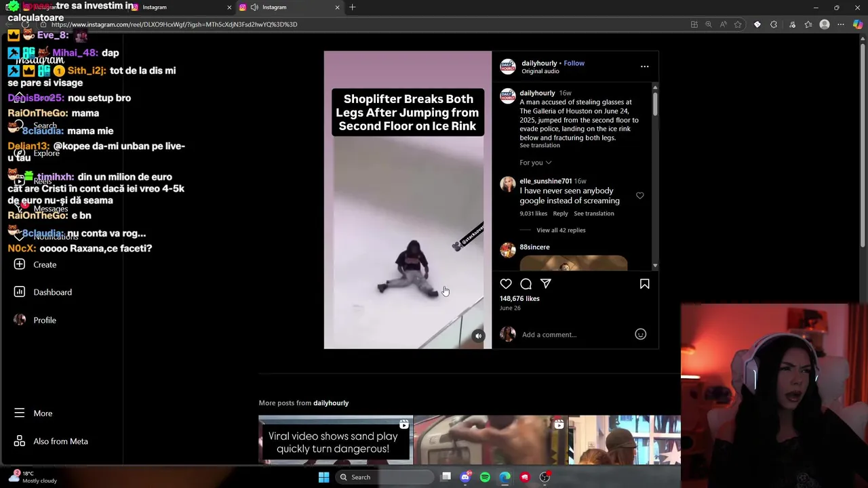
Task: Open Task View on the taskbar
Action: click(x=446, y=477)
